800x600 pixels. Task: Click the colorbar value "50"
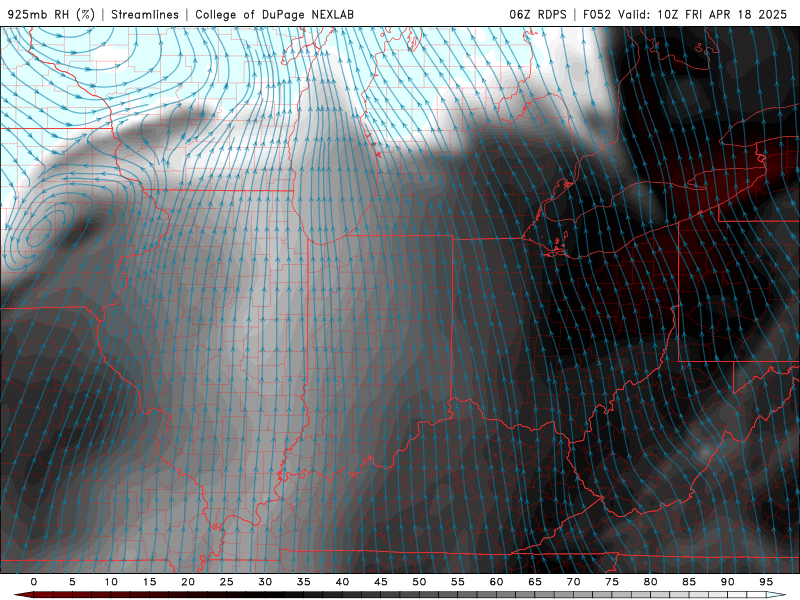click(x=419, y=582)
